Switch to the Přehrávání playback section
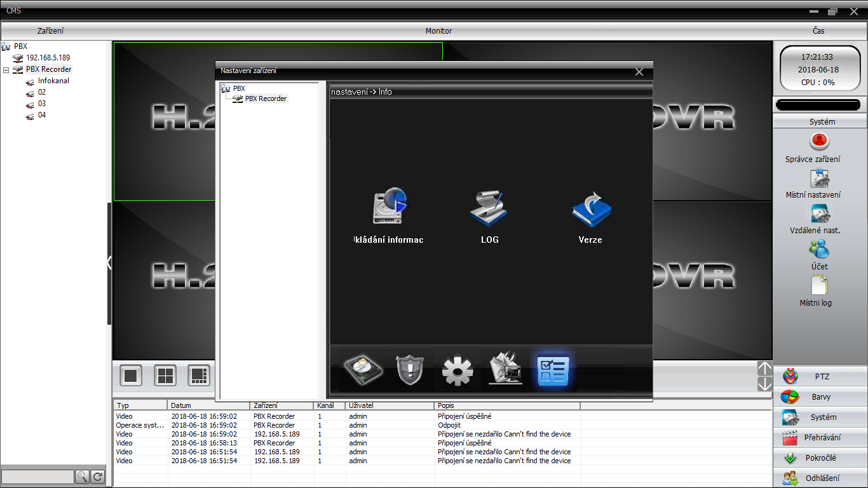The image size is (868, 488). [821, 438]
